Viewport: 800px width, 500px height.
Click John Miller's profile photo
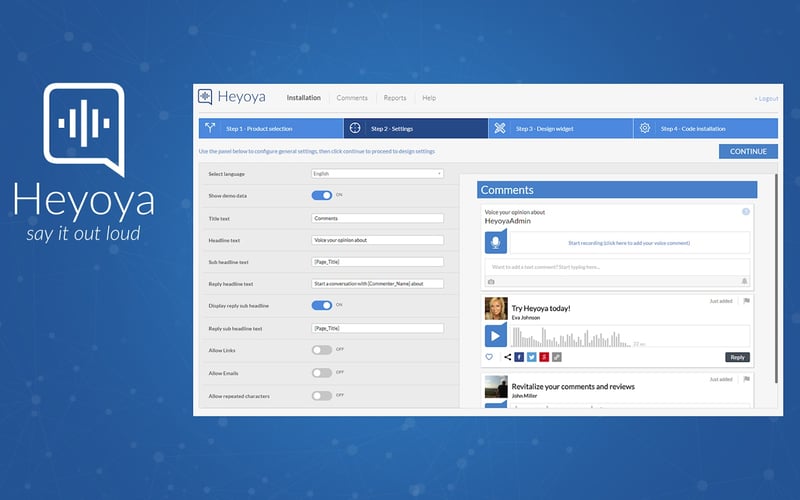pyautogui.click(x=496, y=387)
